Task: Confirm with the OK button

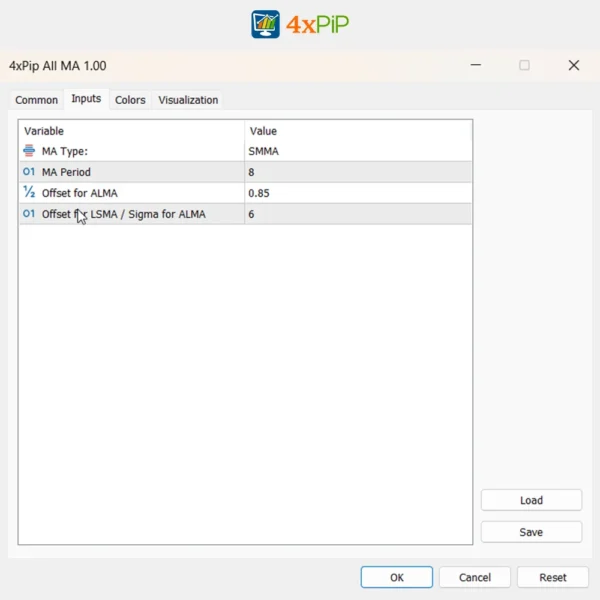Action: (x=397, y=577)
